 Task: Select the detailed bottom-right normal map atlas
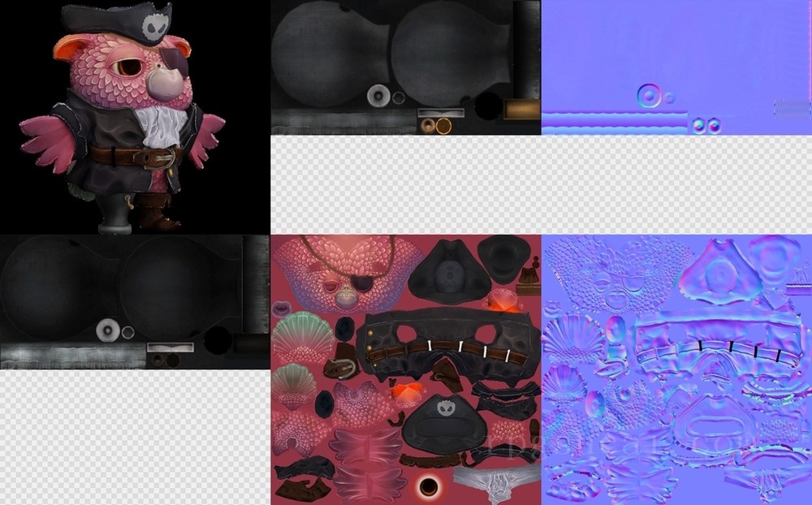[676, 369]
